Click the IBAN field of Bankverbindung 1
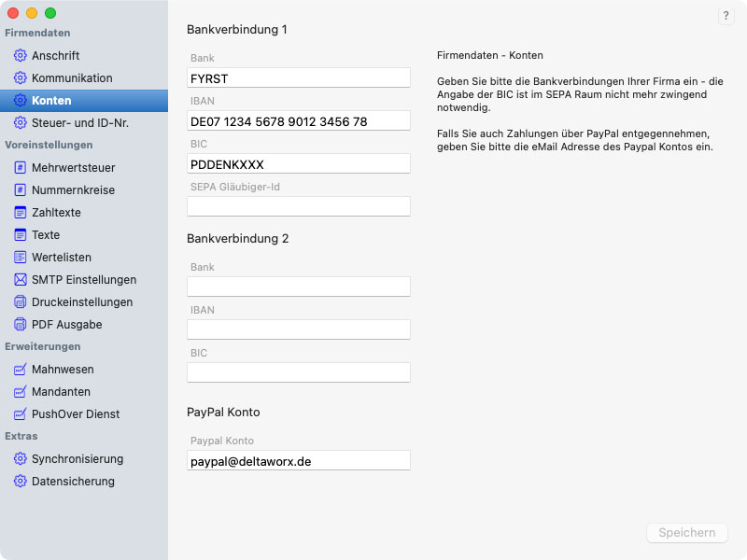Screen dimensions: 747x560 [299, 121]
